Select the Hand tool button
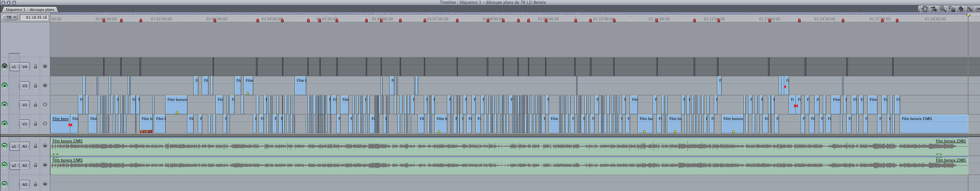This screenshot has height=191, width=980. (x=924, y=9)
